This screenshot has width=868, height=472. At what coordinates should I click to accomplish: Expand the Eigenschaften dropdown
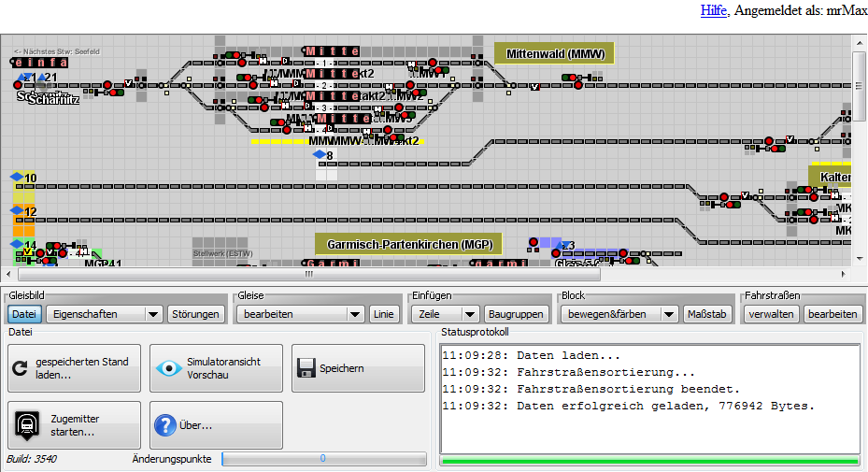tap(105, 314)
